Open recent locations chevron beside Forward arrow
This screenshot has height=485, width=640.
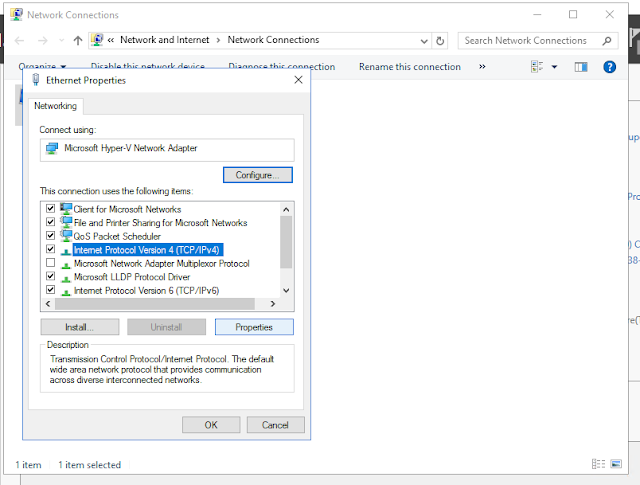[x=61, y=40]
